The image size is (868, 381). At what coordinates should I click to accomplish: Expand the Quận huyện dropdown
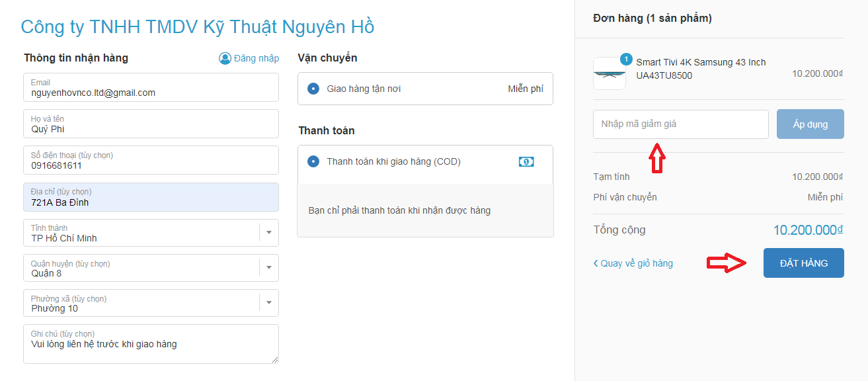[269, 268]
